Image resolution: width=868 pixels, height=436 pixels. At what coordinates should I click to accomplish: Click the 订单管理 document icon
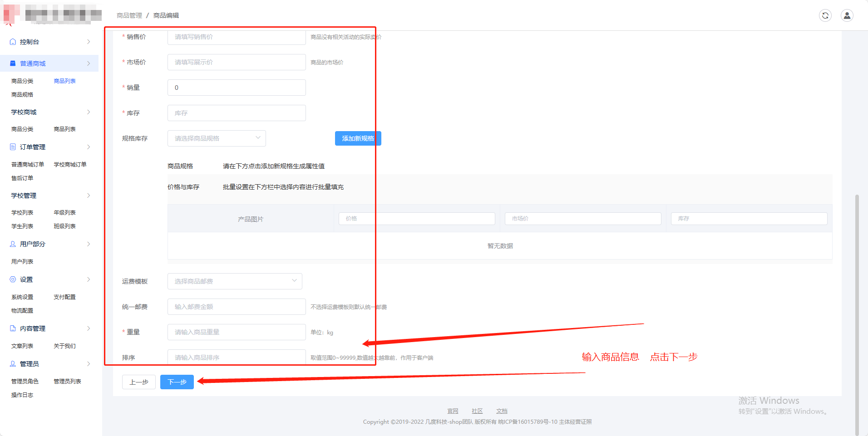pyautogui.click(x=13, y=147)
